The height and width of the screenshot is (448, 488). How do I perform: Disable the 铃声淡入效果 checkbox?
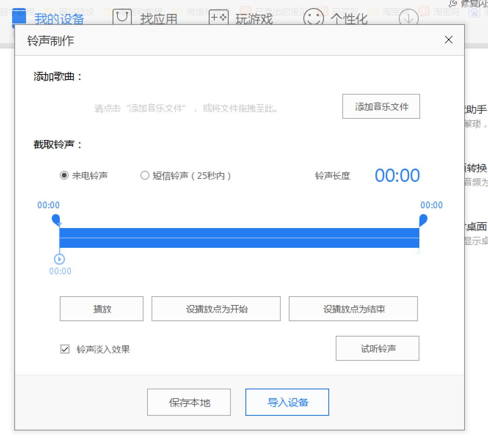pos(65,349)
